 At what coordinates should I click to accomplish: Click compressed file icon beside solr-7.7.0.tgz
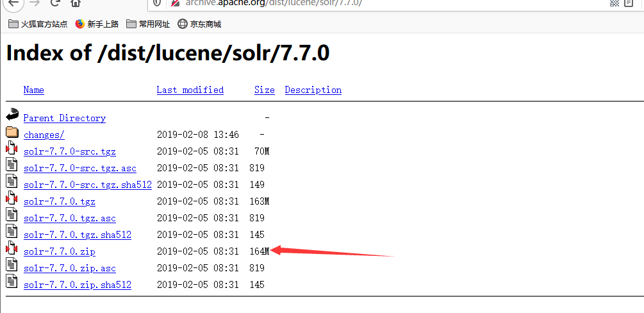pos(12,198)
